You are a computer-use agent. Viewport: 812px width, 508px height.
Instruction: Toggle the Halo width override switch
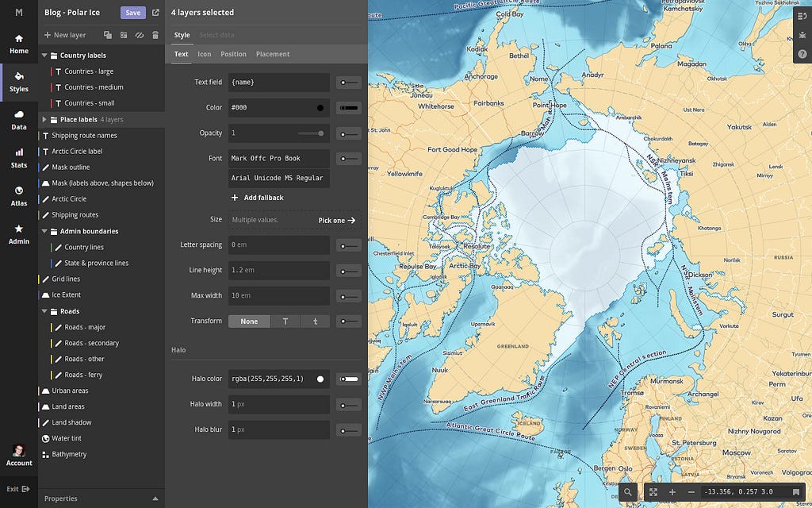348,404
